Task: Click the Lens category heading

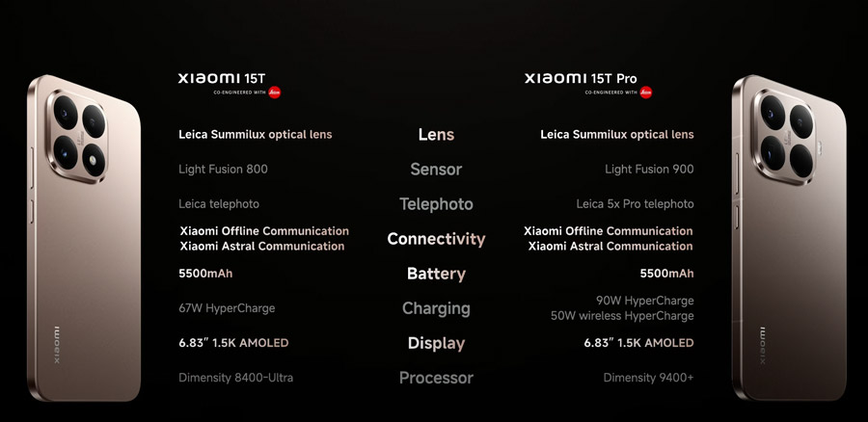Action: click(436, 134)
